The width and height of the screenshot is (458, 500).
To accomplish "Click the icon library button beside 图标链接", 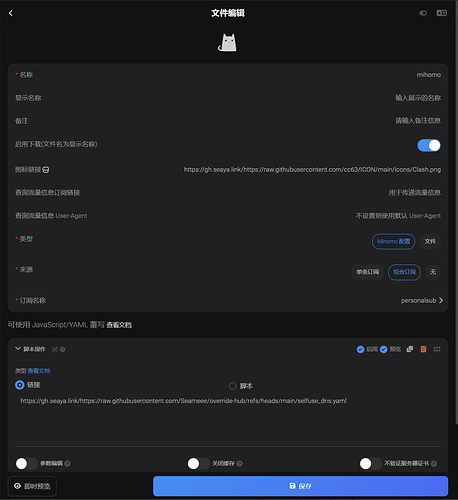I will coord(46,170).
